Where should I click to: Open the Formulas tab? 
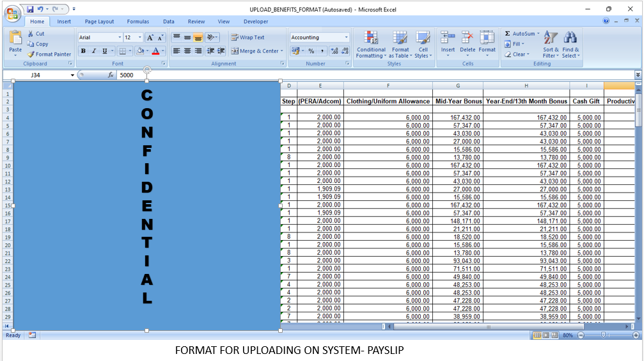[x=138, y=21]
